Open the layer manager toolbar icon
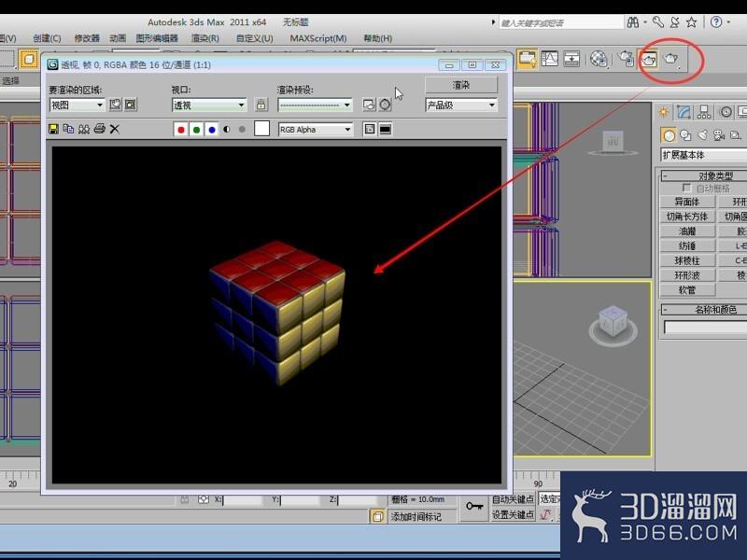 pos(527,59)
